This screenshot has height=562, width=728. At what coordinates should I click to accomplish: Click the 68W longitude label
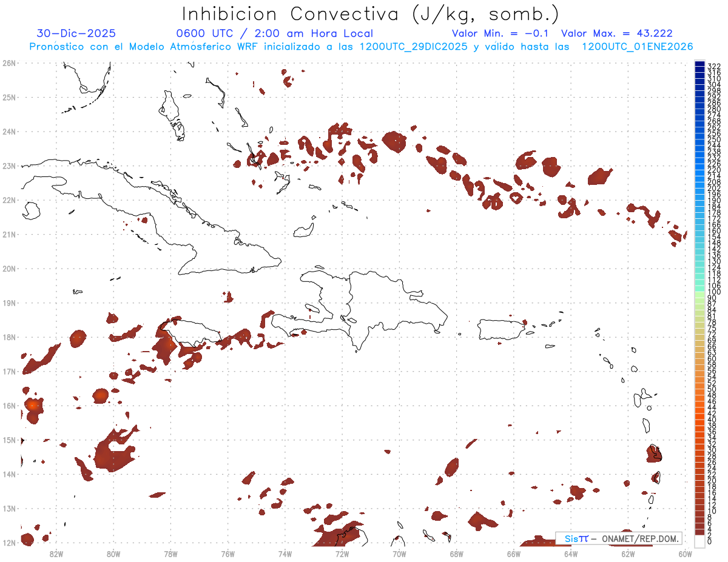point(456,553)
